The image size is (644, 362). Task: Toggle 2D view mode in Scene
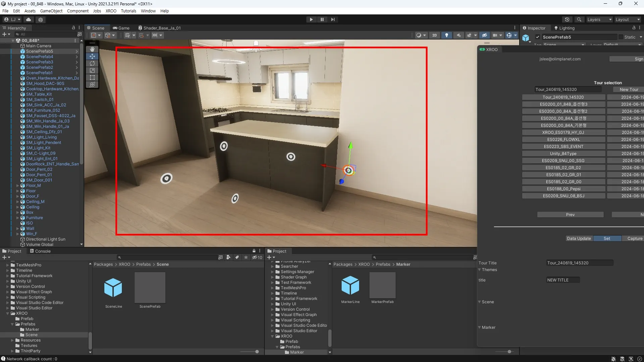pyautogui.click(x=435, y=35)
